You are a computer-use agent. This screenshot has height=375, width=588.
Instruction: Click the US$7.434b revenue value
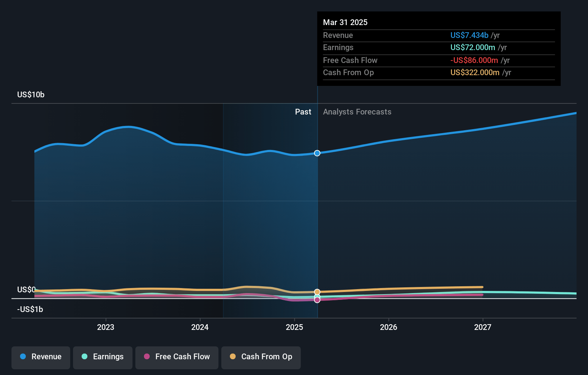click(469, 35)
